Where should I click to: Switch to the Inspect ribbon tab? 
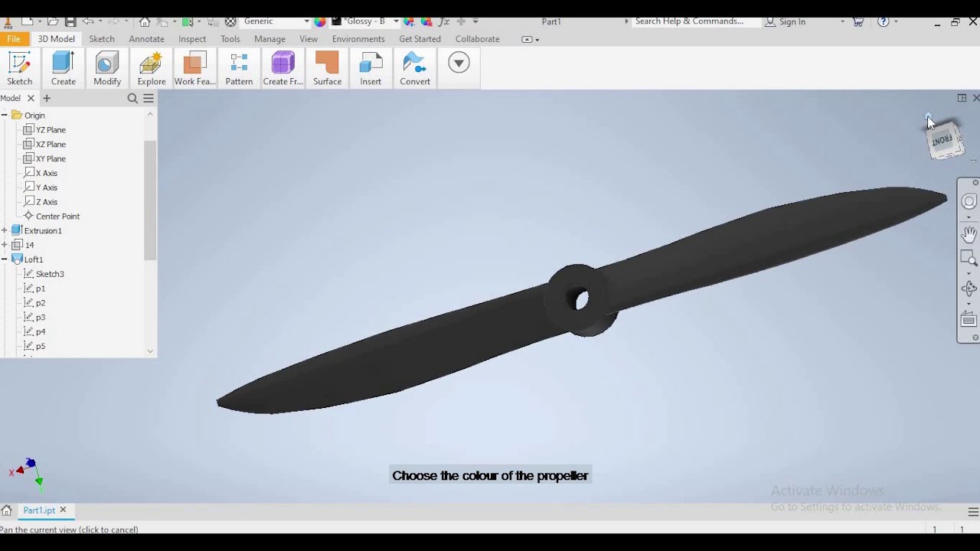point(192,39)
